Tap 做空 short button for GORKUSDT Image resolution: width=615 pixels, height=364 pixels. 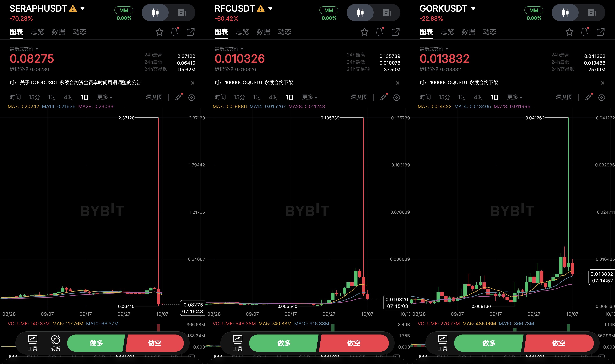coord(559,343)
